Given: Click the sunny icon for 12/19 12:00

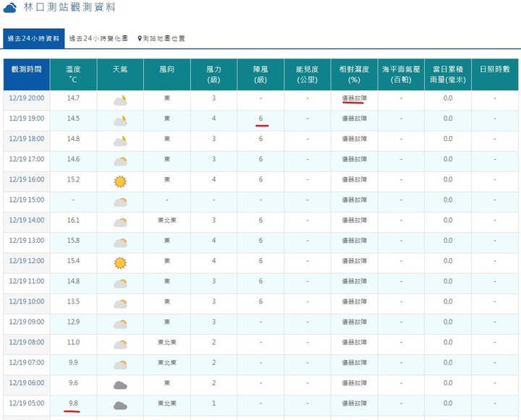Looking at the screenshot, I should click(120, 263).
